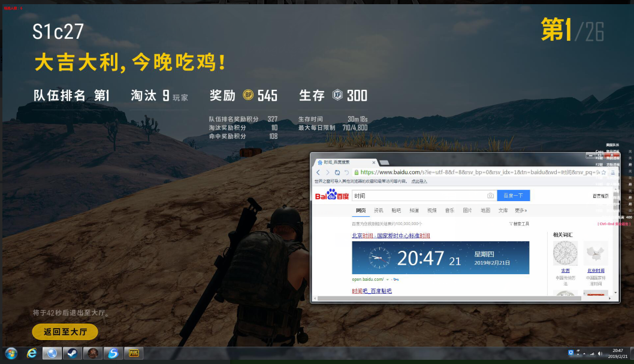Show hidden system tray icons arrow

coord(584,353)
